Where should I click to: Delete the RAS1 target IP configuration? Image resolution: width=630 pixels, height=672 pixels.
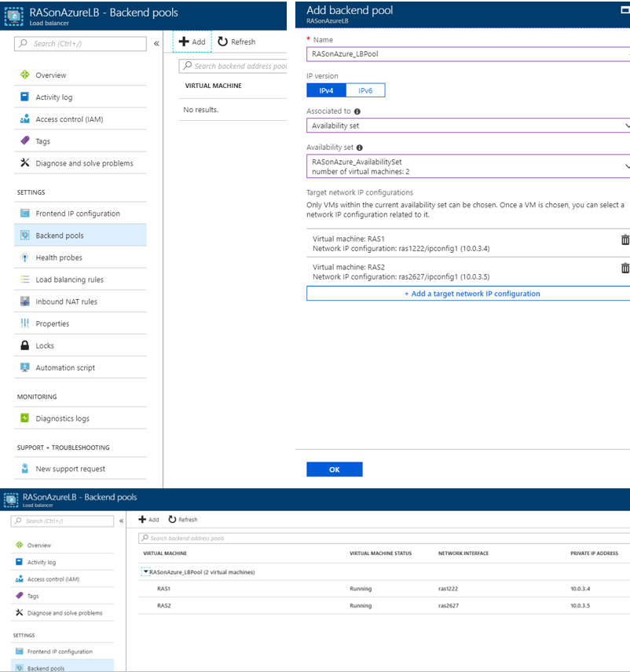625,239
